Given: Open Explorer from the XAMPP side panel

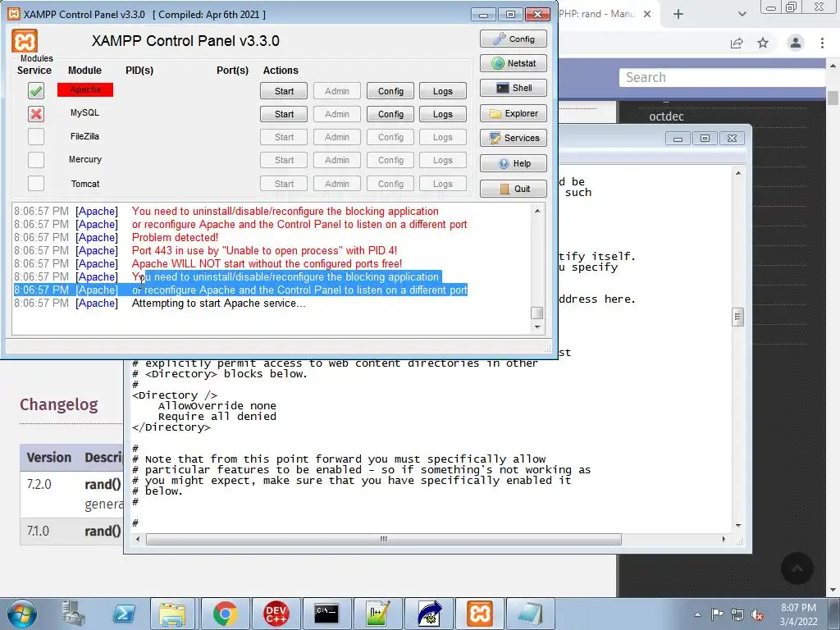Looking at the screenshot, I should (514, 113).
